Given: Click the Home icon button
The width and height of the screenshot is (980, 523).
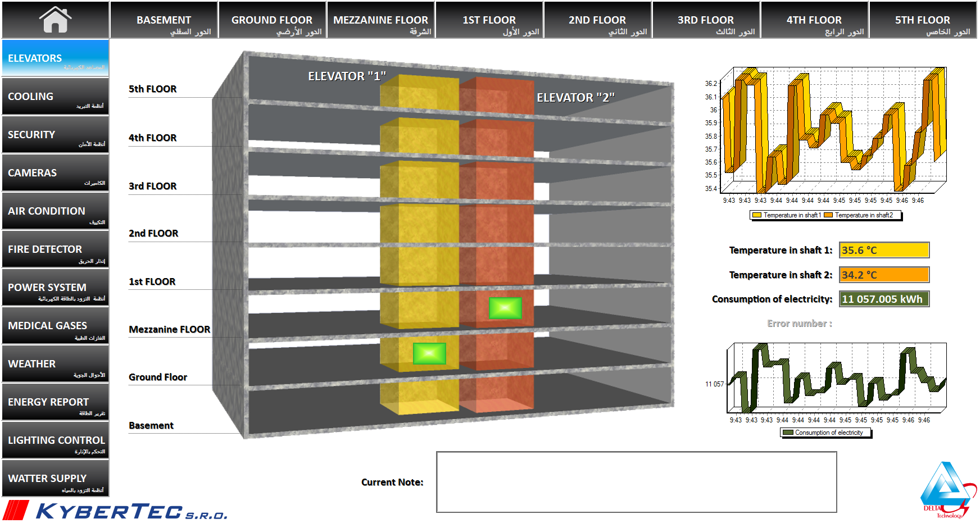Looking at the screenshot, I should coord(55,20).
